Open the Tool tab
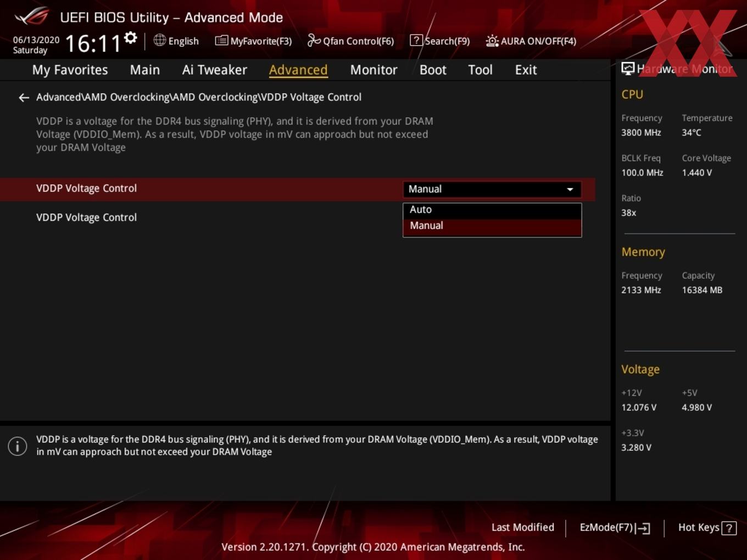Screen dimensions: 747x560 click(x=480, y=70)
